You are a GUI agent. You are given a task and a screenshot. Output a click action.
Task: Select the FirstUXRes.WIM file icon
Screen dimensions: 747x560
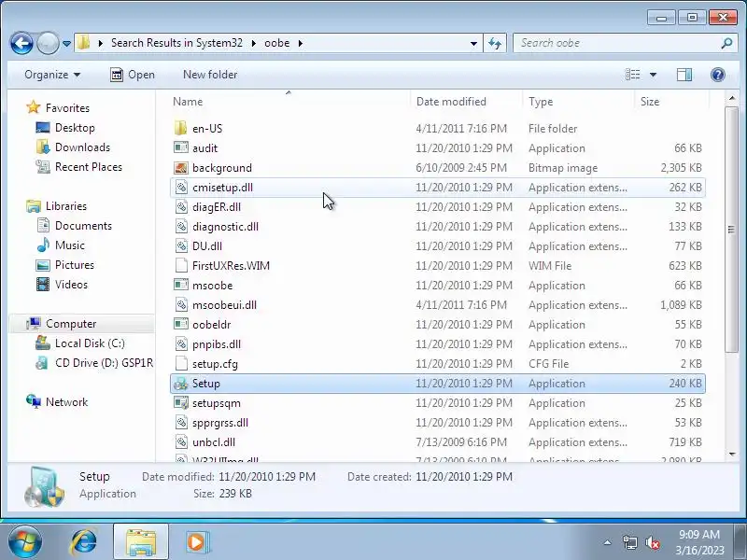(180, 266)
